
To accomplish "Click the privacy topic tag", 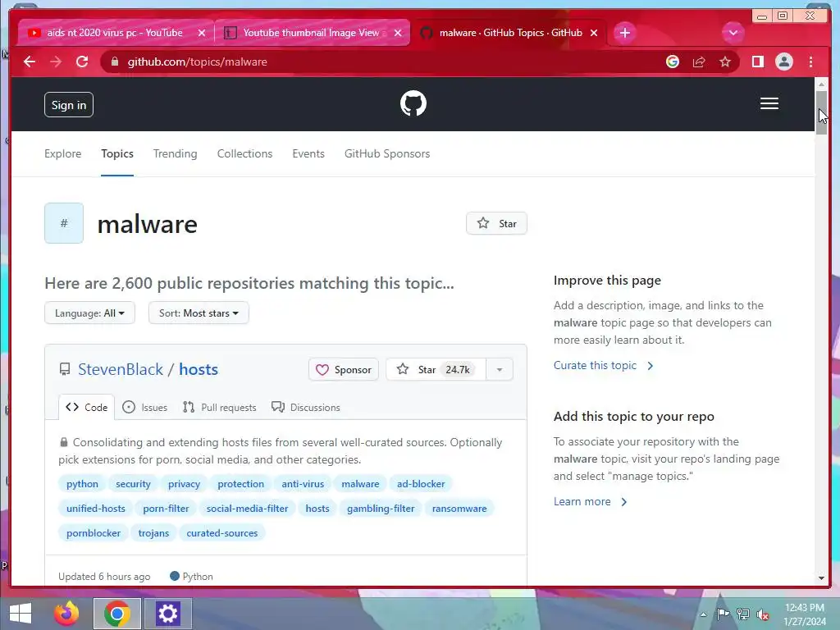I will pyautogui.click(x=185, y=484).
